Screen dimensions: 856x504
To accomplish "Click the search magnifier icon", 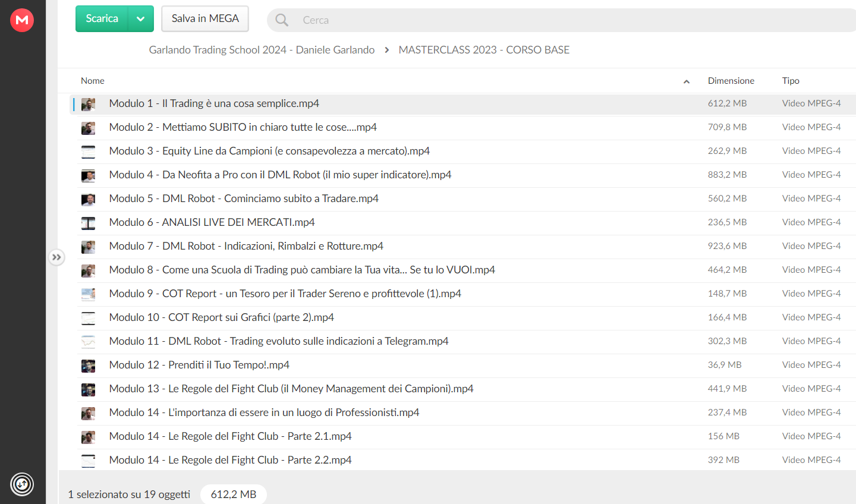I will [282, 20].
